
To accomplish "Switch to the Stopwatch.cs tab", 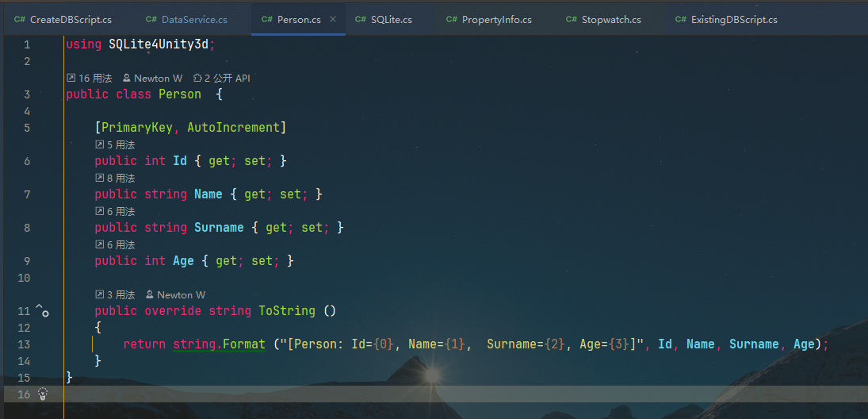I will (x=603, y=19).
